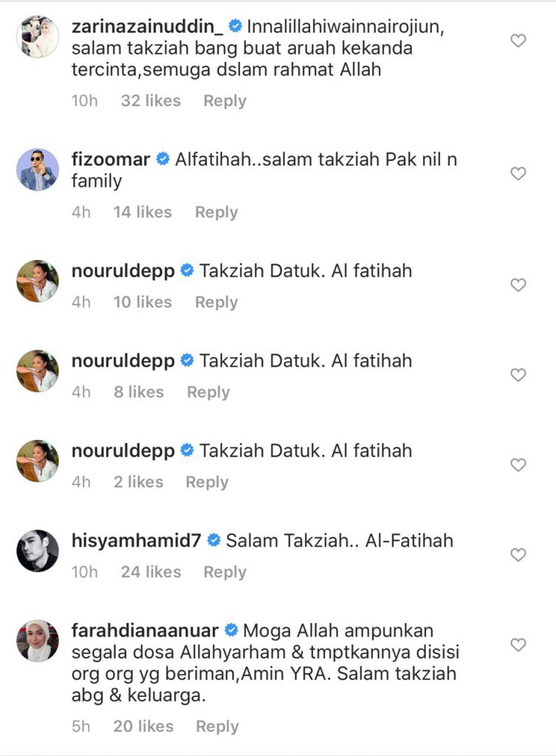Tap the heart on fizoomar's comment
This screenshot has width=556, height=756.
point(518,173)
